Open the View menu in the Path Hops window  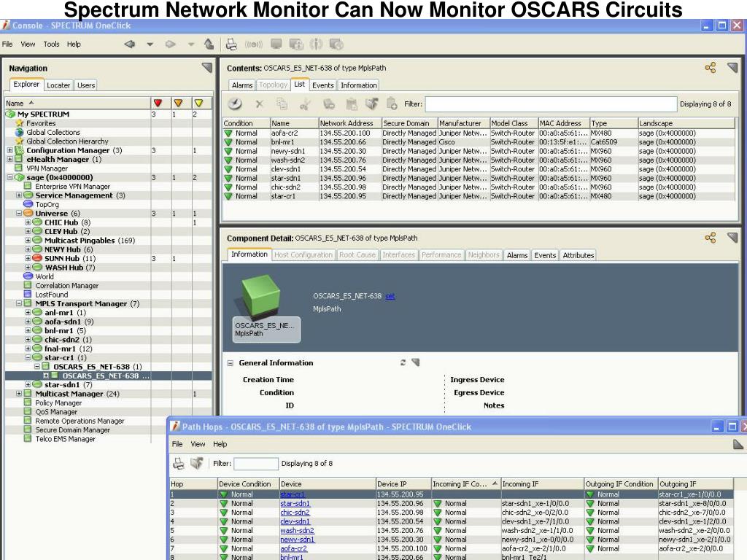tap(198, 444)
